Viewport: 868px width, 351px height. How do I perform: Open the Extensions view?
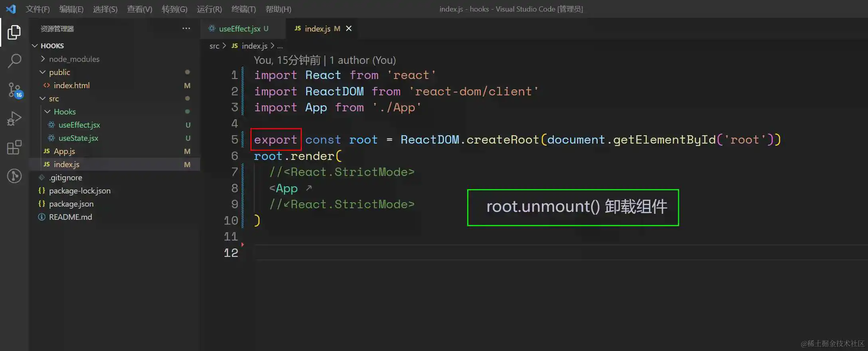(14, 147)
